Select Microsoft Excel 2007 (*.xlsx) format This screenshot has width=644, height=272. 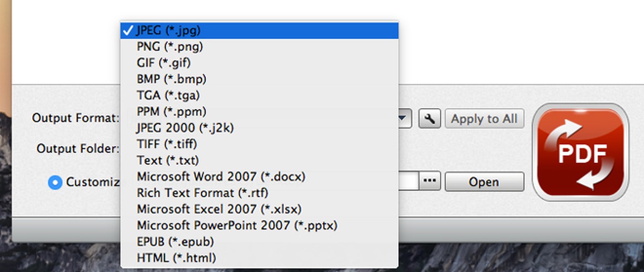pyautogui.click(x=218, y=209)
